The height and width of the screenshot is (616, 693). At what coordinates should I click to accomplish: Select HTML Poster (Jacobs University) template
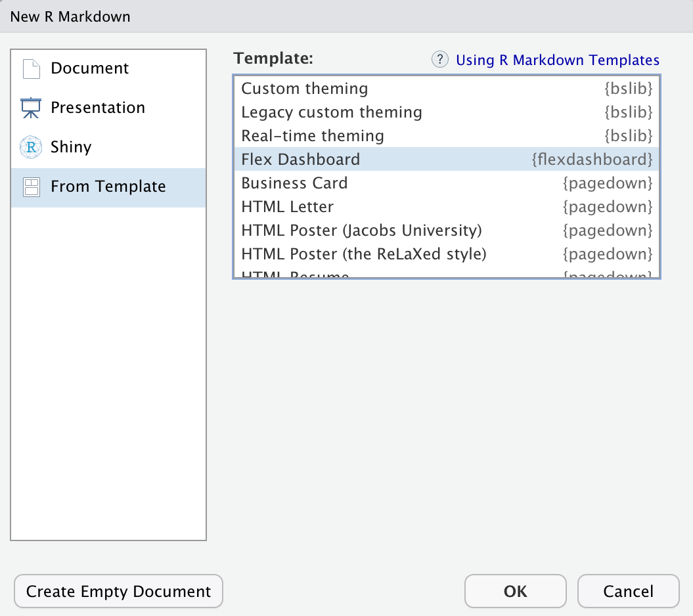(x=361, y=231)
